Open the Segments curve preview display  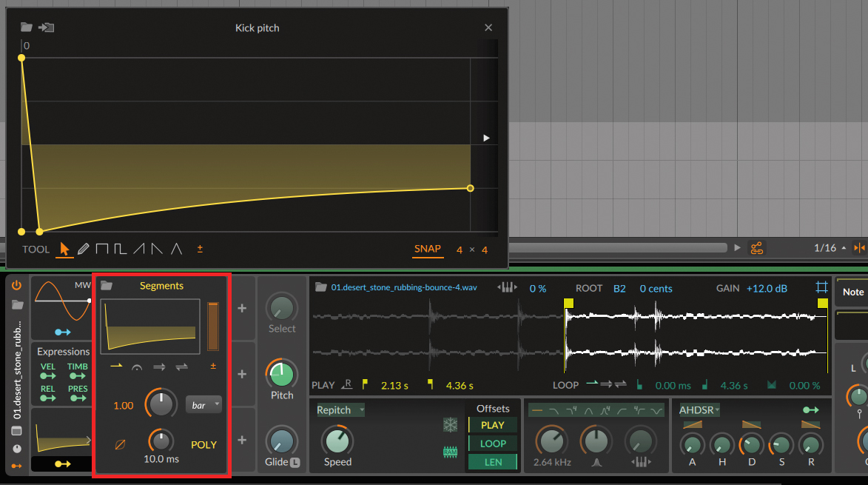pos(150,326)
